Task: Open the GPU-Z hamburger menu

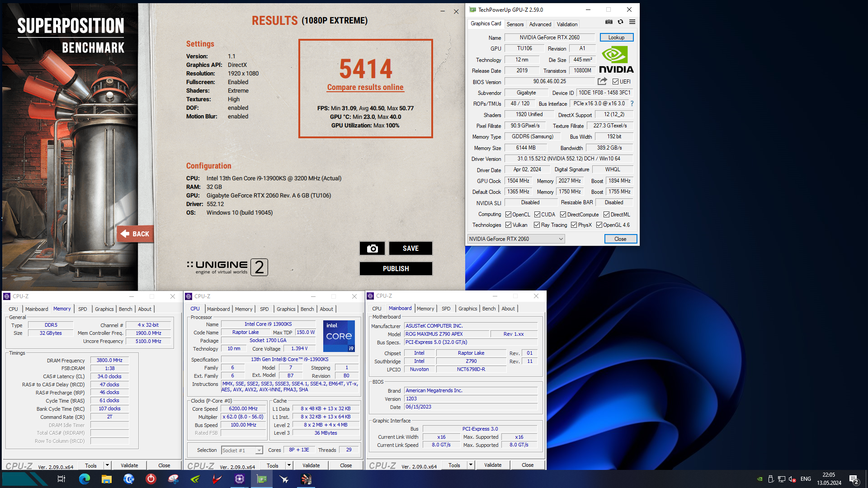Action: coord(632,22)
